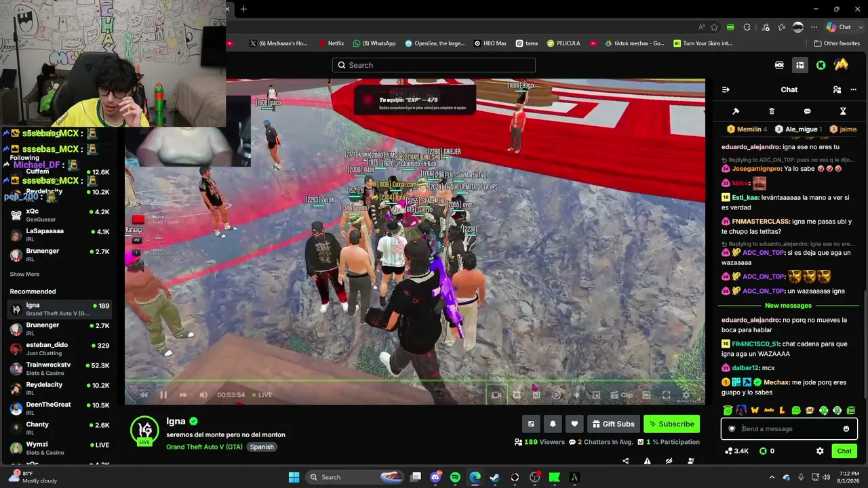Open a new browser tab
Image resolution: width=868 pixels, height=488 pixels.
243,9
